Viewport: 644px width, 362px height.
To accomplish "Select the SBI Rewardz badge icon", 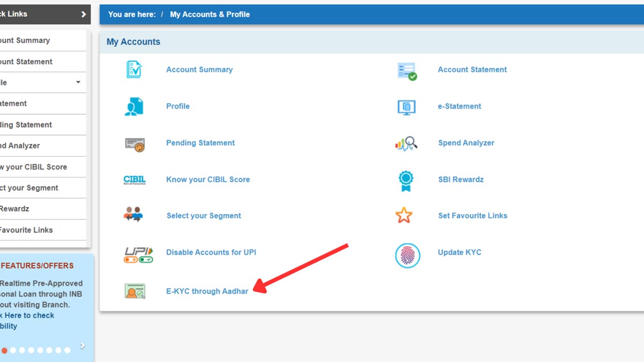I will click(406, 181).
